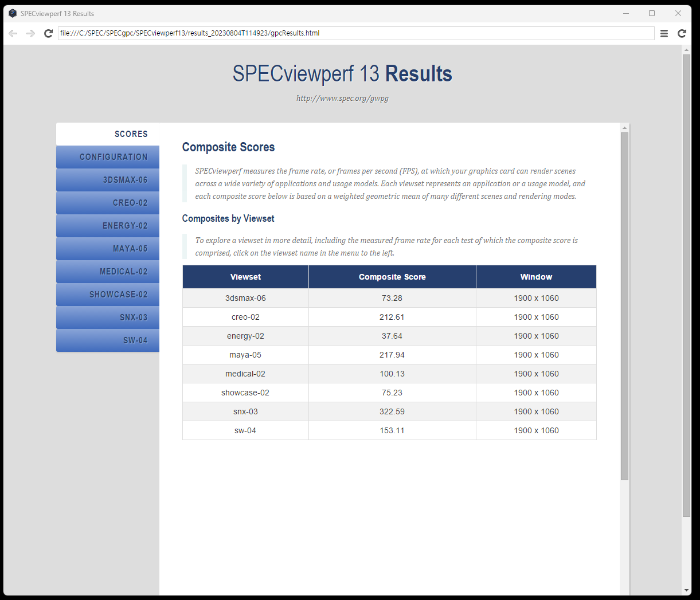Select the maya-05 viewset cell
The image size is (700, 600).
click(245, 355)
